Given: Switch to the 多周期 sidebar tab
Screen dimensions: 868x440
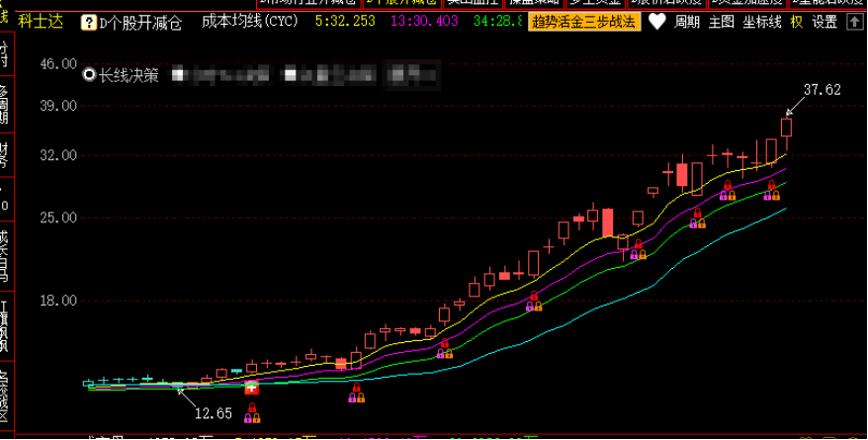Looking at the screenshot, I should point(5,105).
